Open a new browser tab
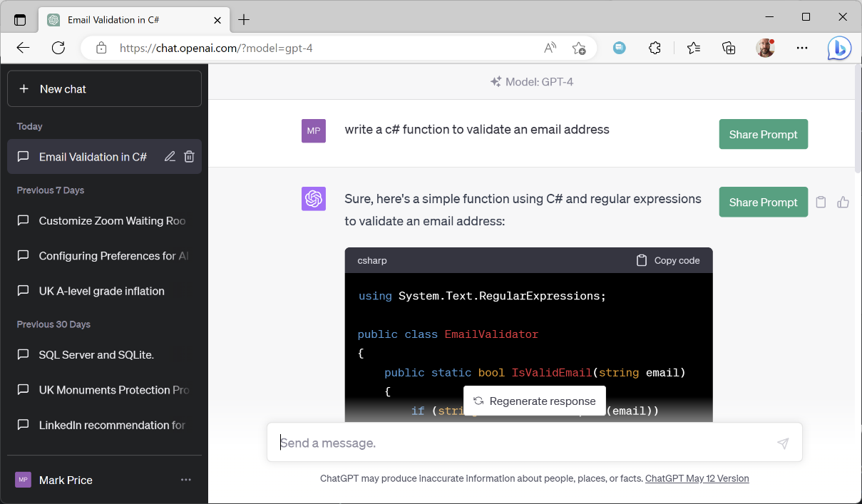The width and height of the screenshot is (862, 504). [x=244, y=20]
